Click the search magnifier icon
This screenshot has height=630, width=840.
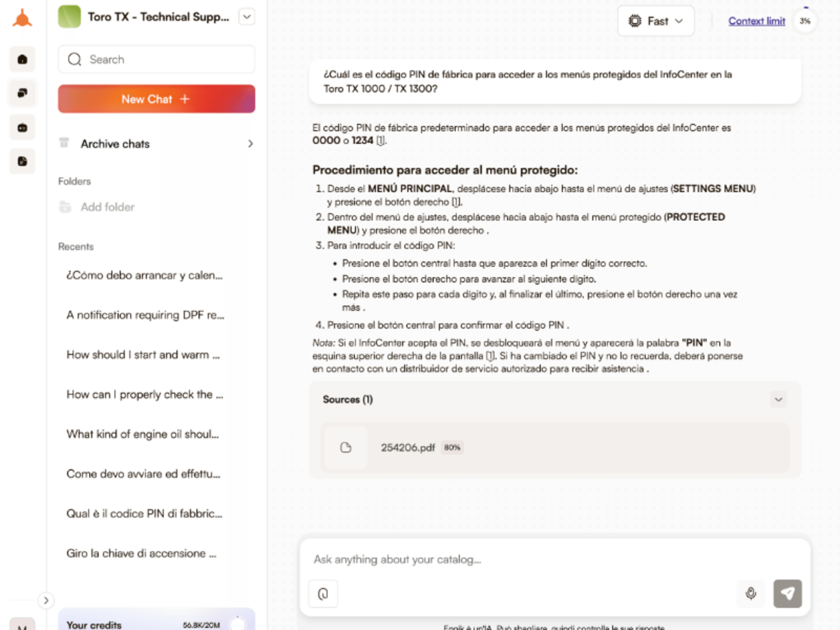click(x=74, y=59)
